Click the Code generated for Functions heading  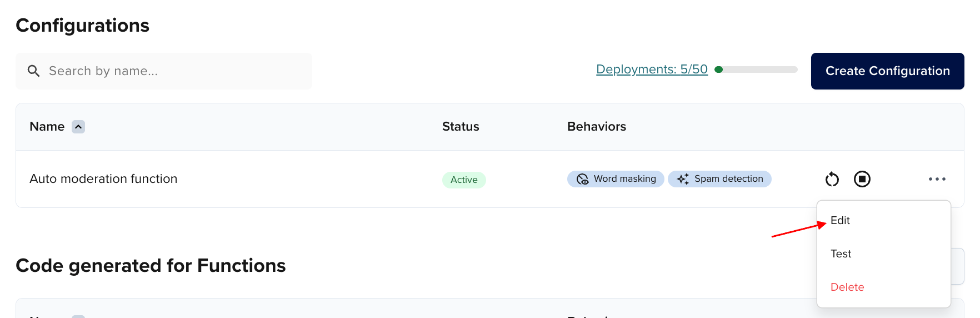click(x=151, y=266)
